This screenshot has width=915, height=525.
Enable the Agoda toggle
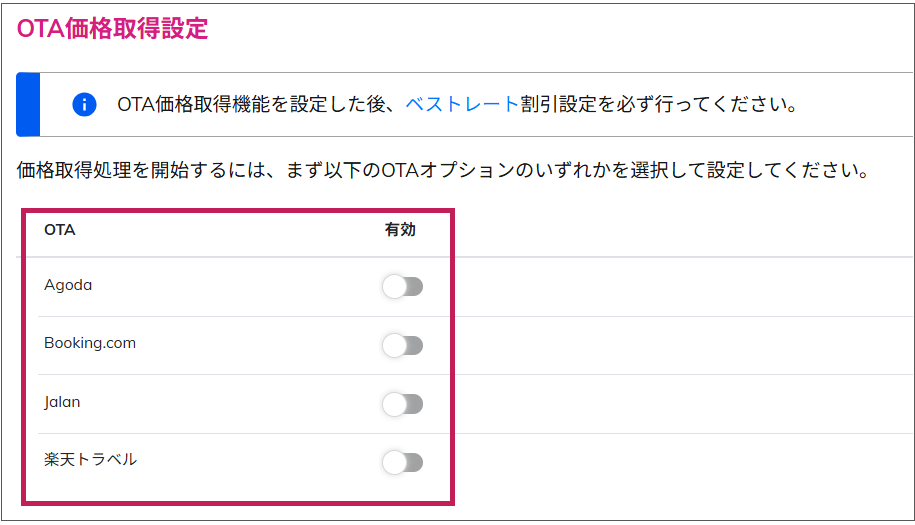pos(403,286)
